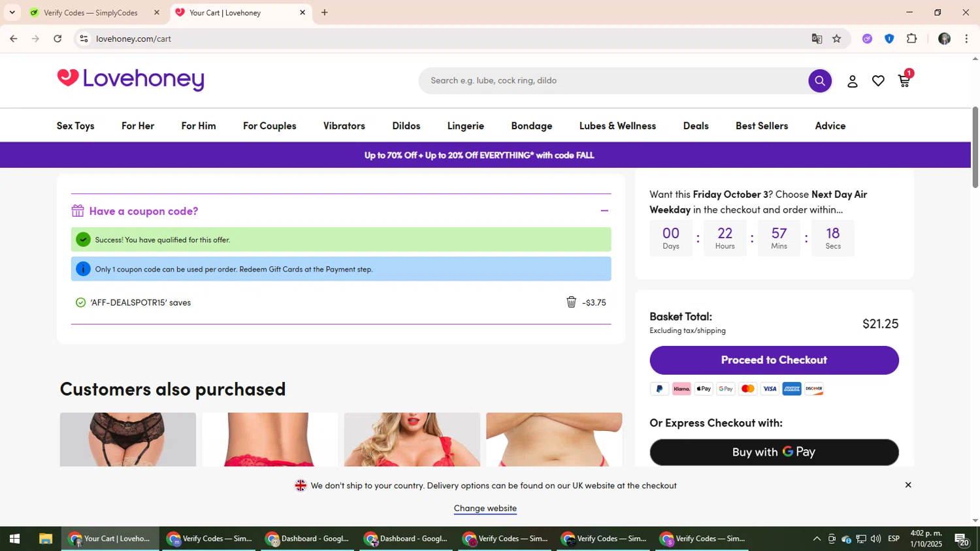980x551 pixels.
Task: Open the For Him menu
Action: click(199, 126)
